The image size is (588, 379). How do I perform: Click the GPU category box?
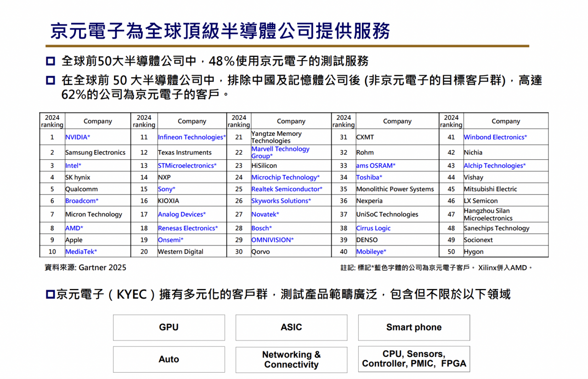coord(169,328)
